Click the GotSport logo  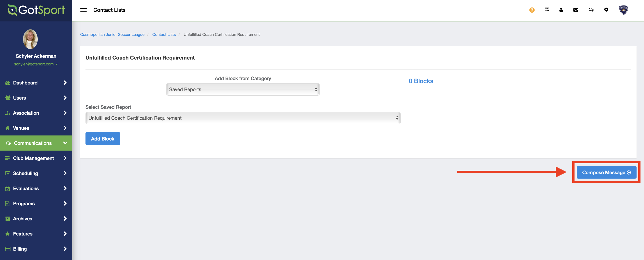point(36,10)
